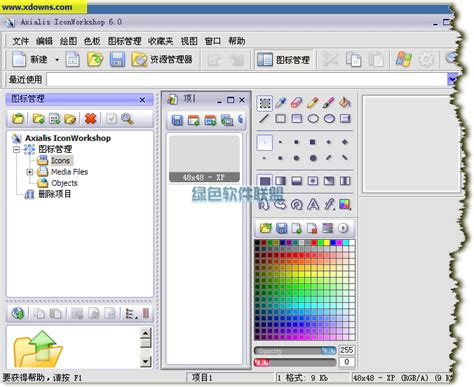Click the lower slider value field showing 0
The height and width of the screenshot is (387, 474).
coord(347,362)
